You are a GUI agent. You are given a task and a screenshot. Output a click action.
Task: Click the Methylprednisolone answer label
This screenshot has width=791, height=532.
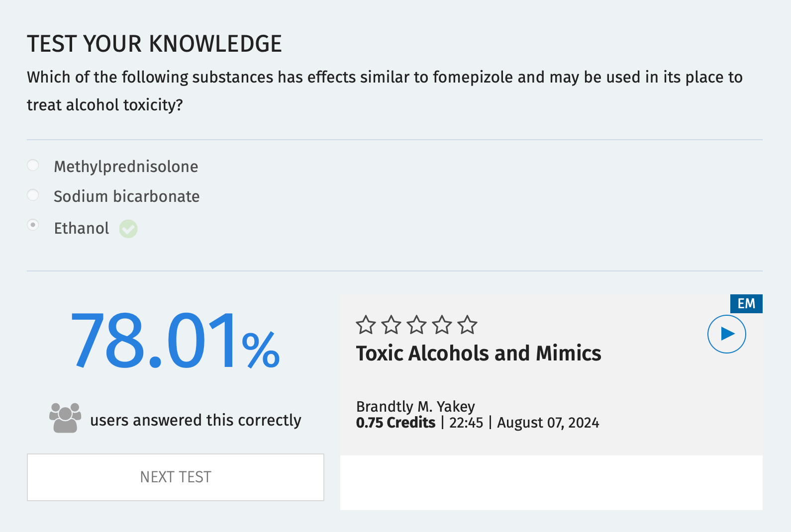pos(126,167)
